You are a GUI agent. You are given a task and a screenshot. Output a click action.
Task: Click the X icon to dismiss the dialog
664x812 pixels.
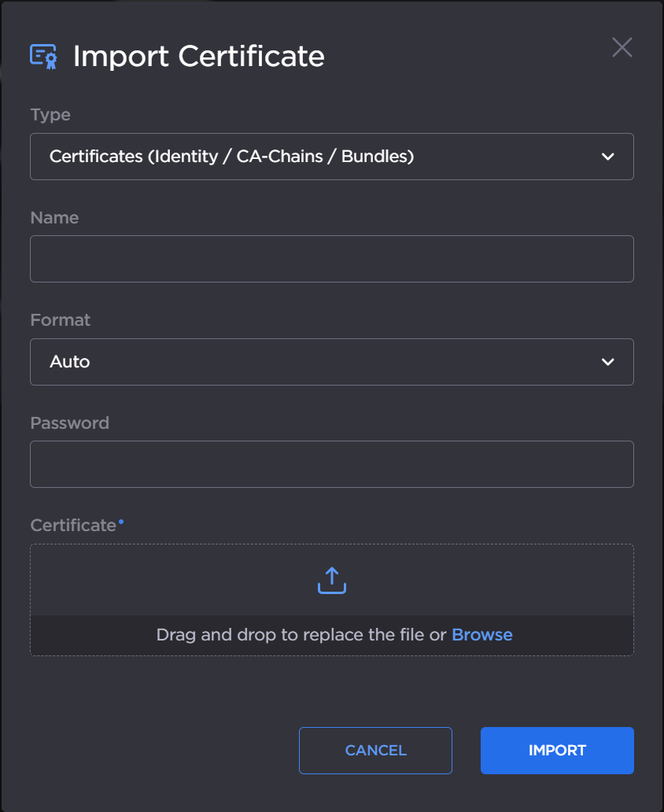point(622,47)
